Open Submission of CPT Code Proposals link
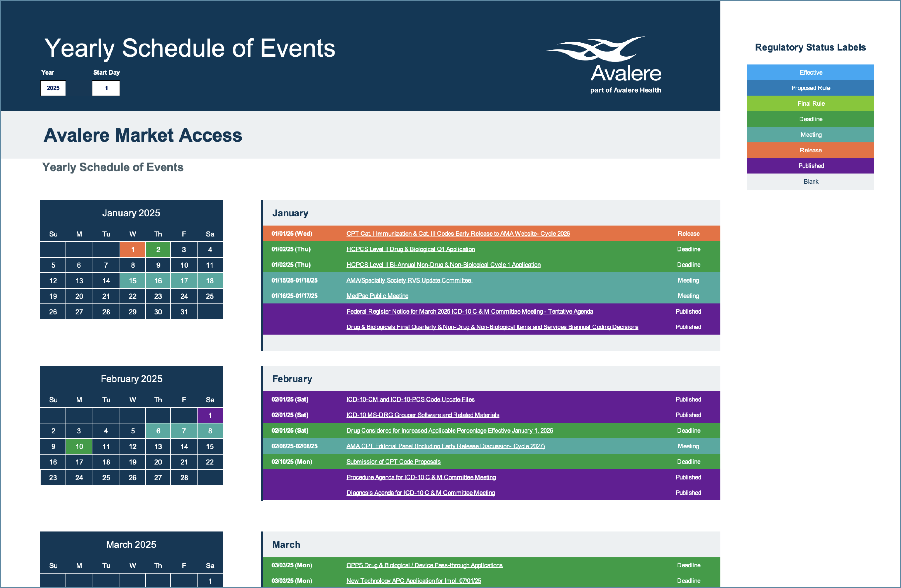 click(x=393, y=462)
